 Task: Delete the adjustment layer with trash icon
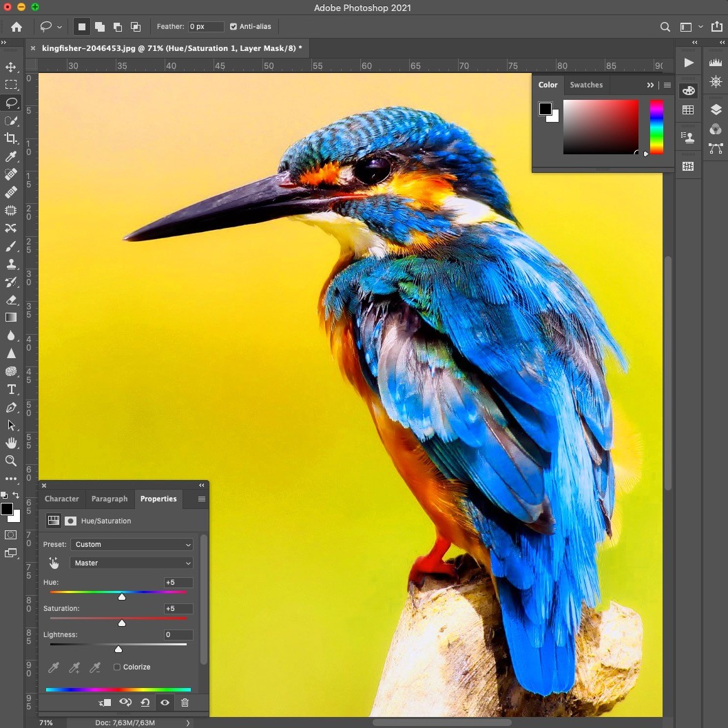185,703
